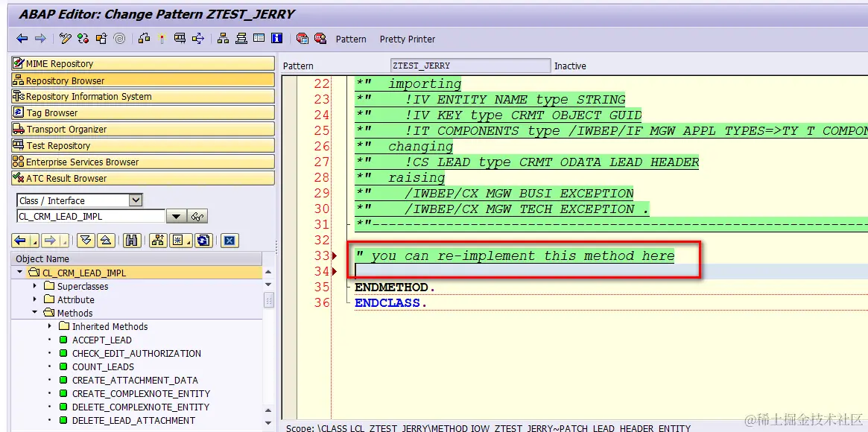Image resolution: width=868 pixels, height=432 pixels.
Task: Select the DELETE_LEAD_ATTACHMENT method
Action: point(133,420)
